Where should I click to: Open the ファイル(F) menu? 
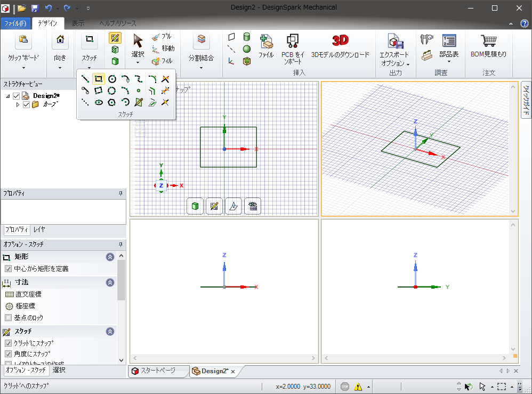click(15, 23)
